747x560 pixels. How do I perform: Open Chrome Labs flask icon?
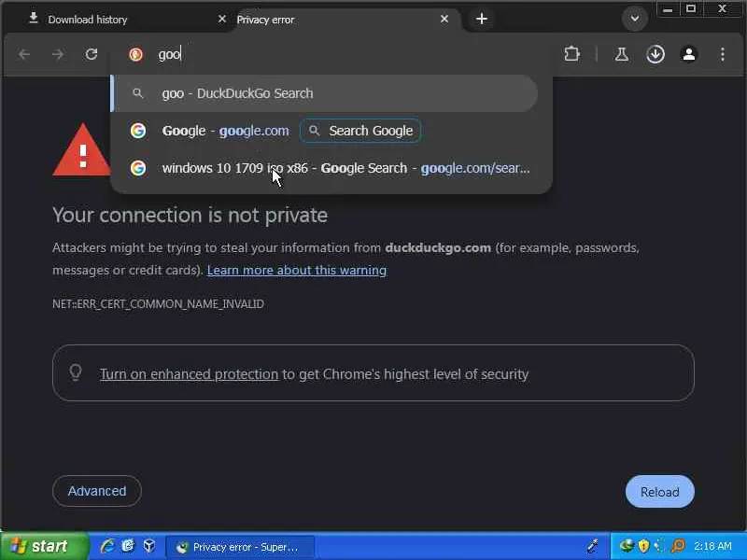tap(621, 54)
